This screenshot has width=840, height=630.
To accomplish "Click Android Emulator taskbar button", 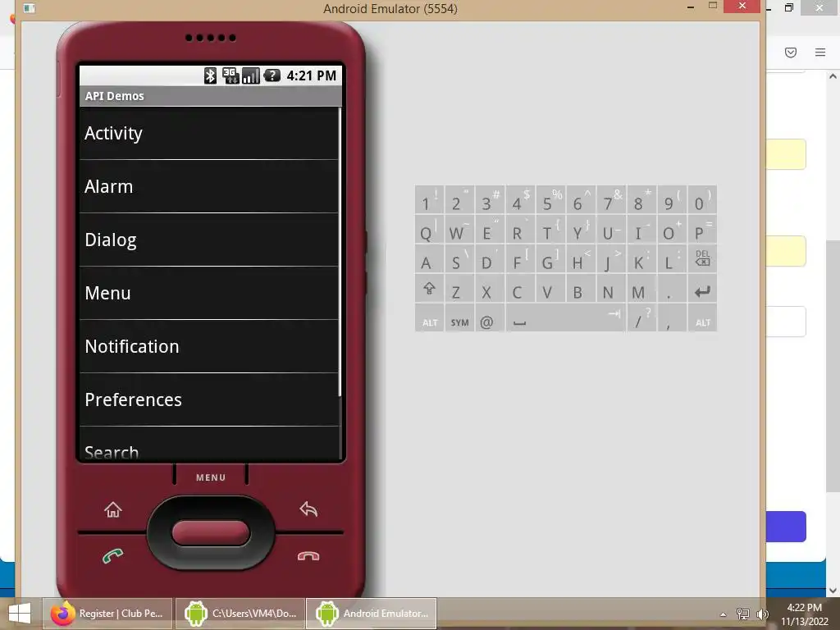I will (372, 614).
